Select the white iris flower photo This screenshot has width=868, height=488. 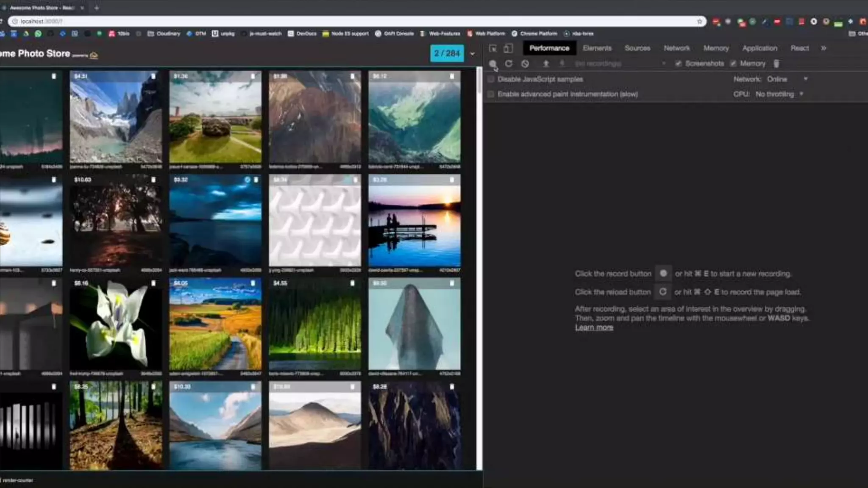click(116, 324)
